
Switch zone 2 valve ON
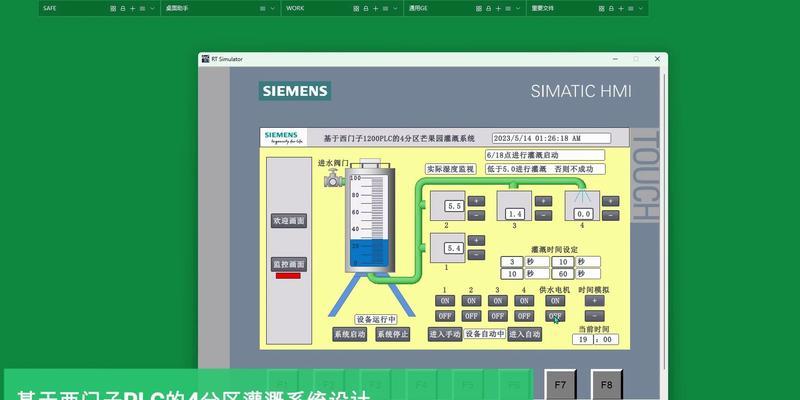(471, 301)
